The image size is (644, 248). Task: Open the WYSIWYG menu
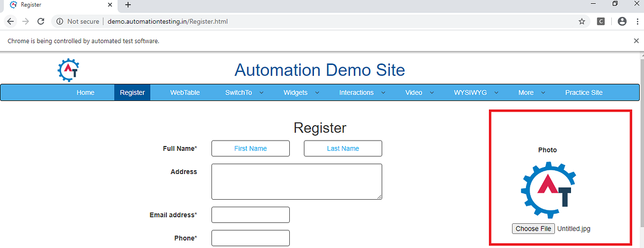[x=470, y=92]
